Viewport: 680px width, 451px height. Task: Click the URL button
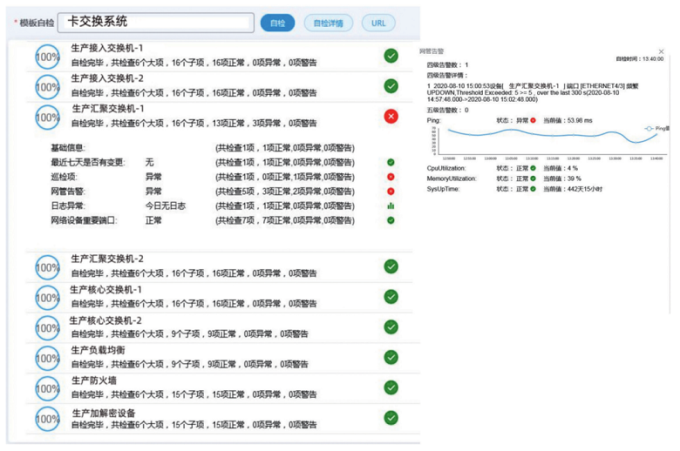click(377, 23)
